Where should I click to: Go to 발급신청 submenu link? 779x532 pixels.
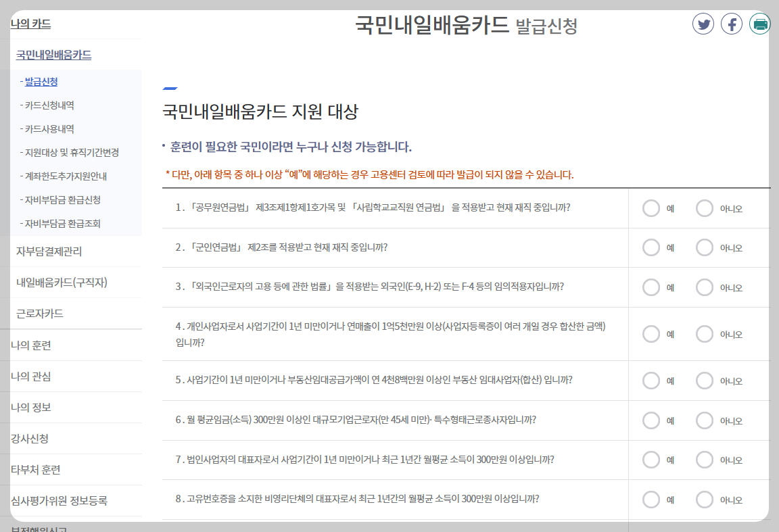tap(41, 82)
